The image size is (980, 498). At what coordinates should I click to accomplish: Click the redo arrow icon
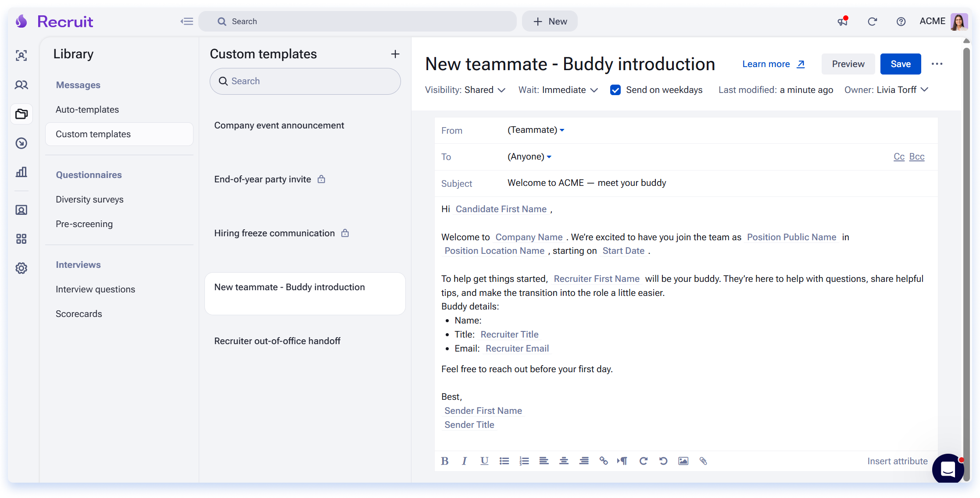(x=644, y=461)
